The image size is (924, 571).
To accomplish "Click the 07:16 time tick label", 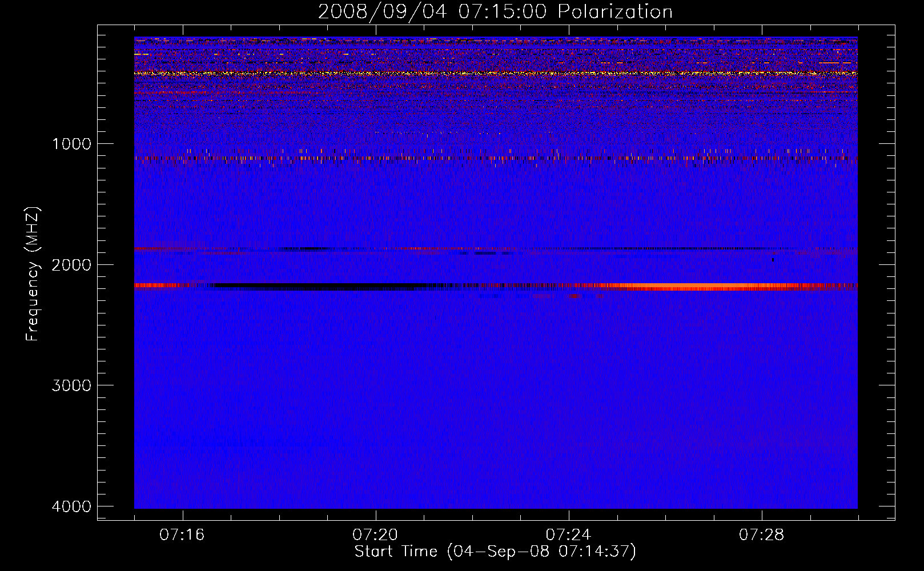I will click(x=182, y=535).
